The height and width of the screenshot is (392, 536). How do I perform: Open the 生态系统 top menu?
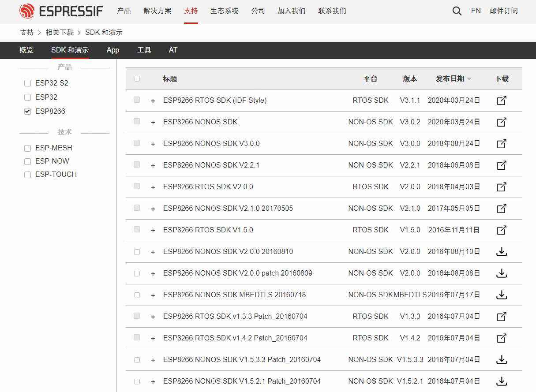225,11
